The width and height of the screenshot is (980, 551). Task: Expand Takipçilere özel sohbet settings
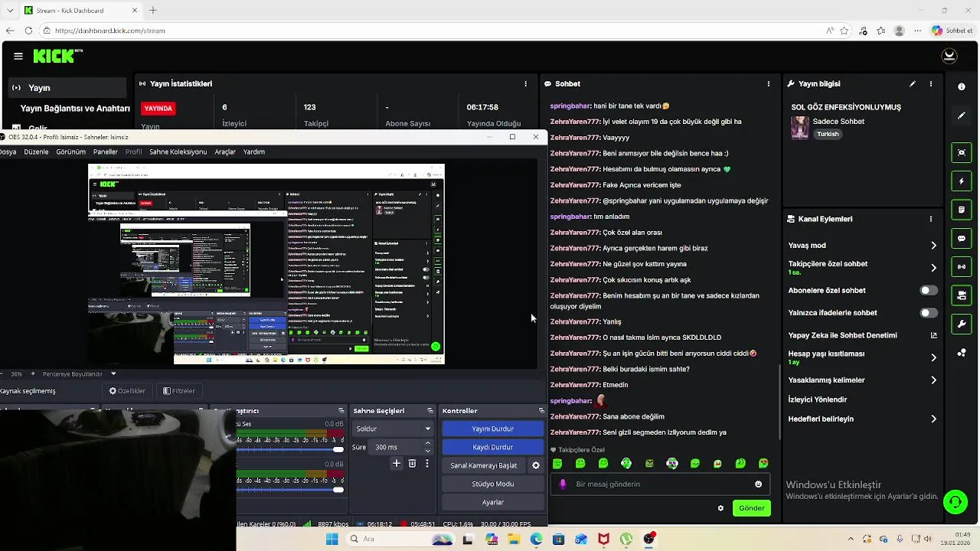pos(933,268)
